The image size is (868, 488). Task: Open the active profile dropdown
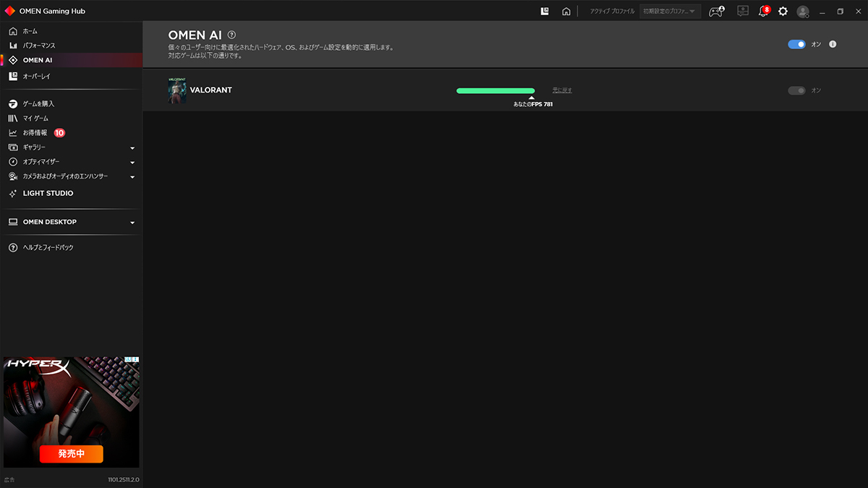point(670,12)
